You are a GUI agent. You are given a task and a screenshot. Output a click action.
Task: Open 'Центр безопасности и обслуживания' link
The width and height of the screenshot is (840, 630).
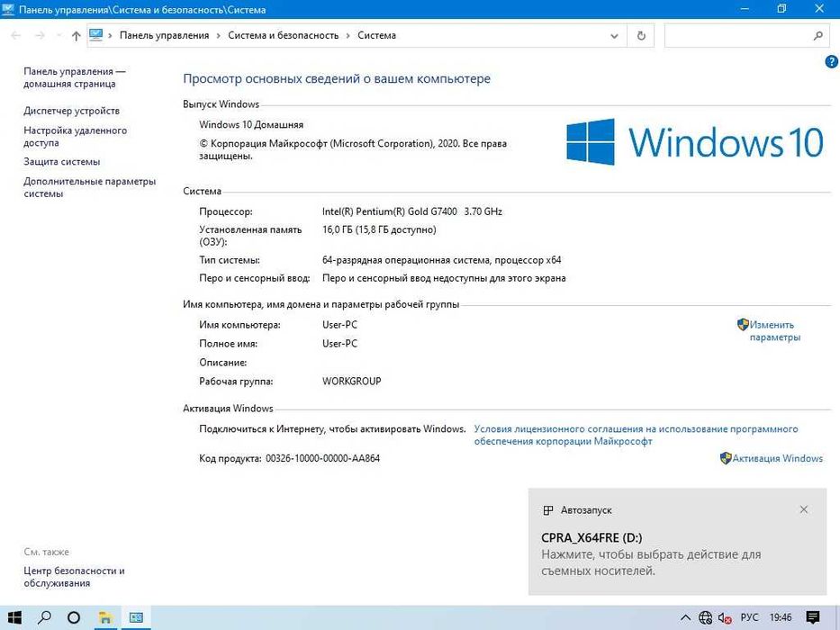pyautogui.click(x=74, y=577)
